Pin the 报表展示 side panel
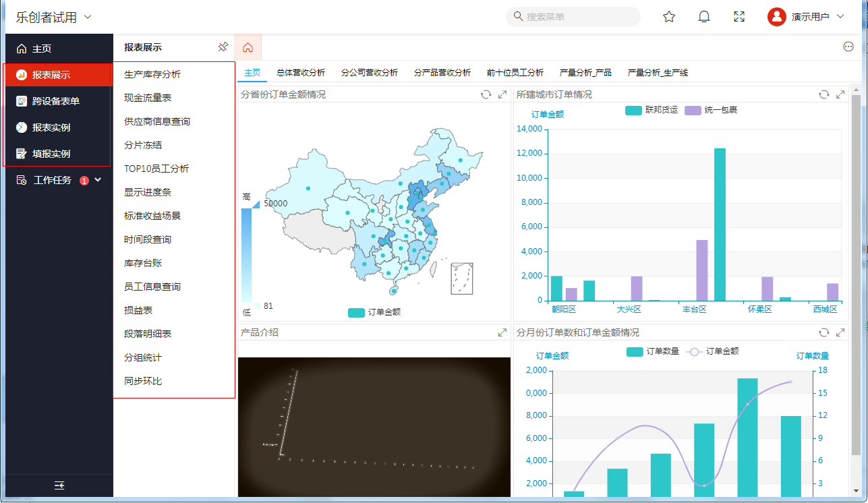868x503 pixels. [223, 47]
